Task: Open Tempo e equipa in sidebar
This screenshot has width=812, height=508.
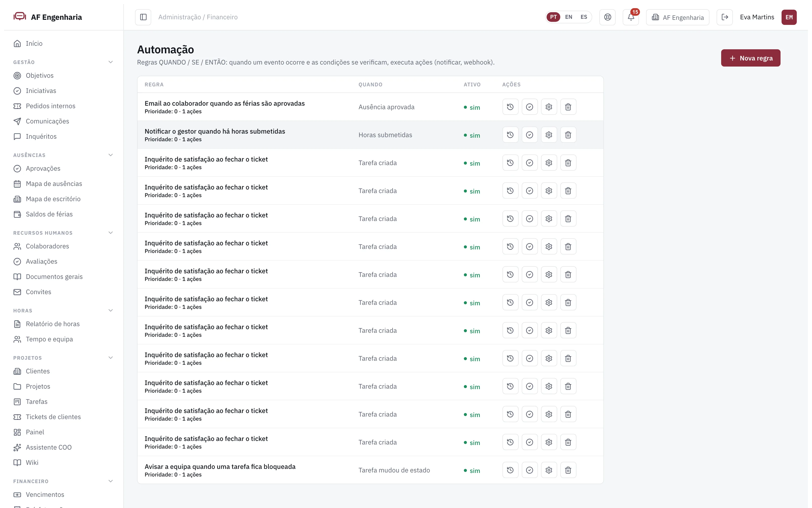Action: pyautogui.click(x=63, y=339)
